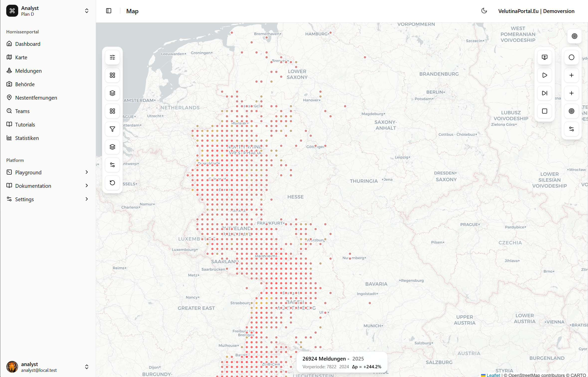Click the reset rotate-arrow icon on map toolbar
The width and height of the screenshot is (588, 377).
click(x=112, y=183)
